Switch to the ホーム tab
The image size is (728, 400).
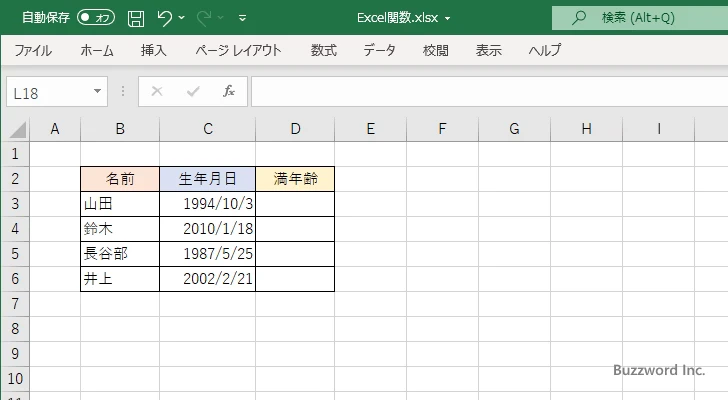pos(97,50)
